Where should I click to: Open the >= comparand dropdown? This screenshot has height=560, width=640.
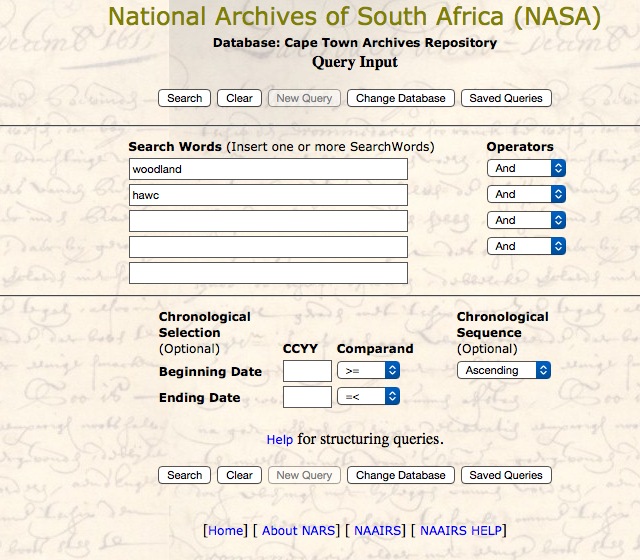[x=368, y=371]
